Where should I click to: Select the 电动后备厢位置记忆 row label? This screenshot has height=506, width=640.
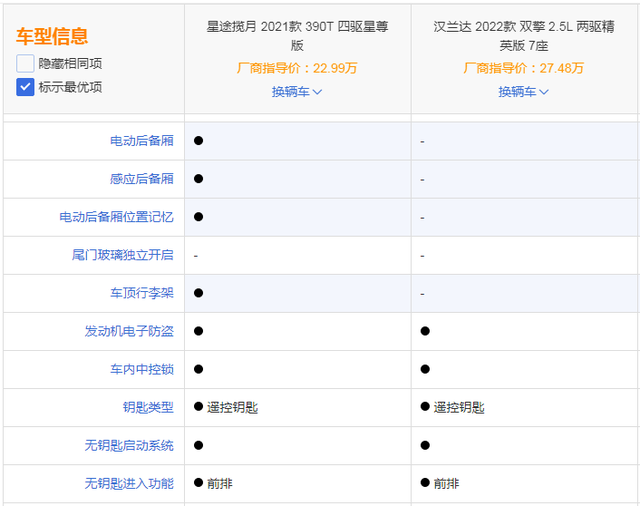116,217
